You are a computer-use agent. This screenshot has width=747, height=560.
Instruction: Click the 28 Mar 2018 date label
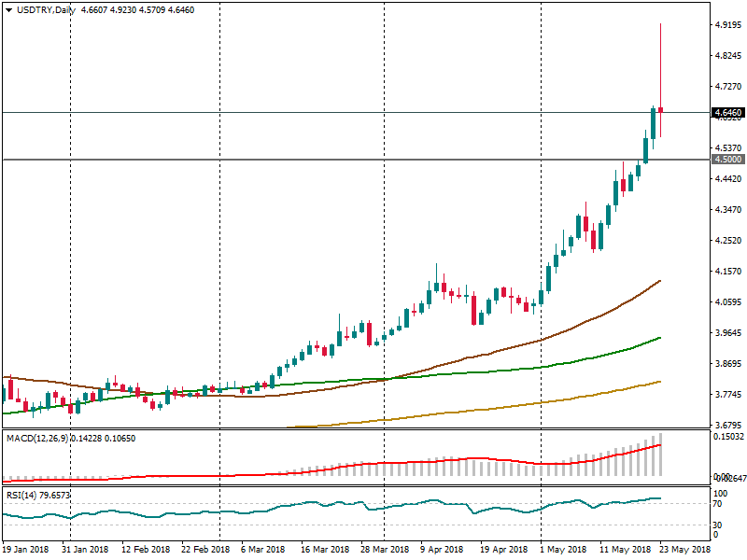(386, 550)
